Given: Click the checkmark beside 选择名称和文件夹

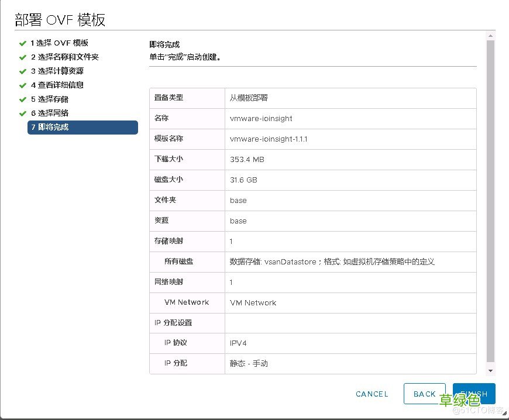Looking at the screenshot, I should (x=22, y=57).
